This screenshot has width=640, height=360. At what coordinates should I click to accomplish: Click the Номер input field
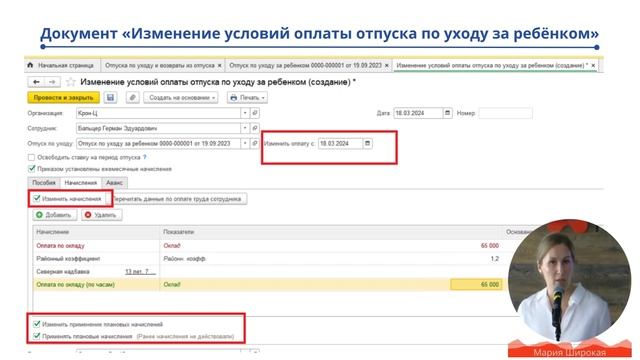point(505,113)
